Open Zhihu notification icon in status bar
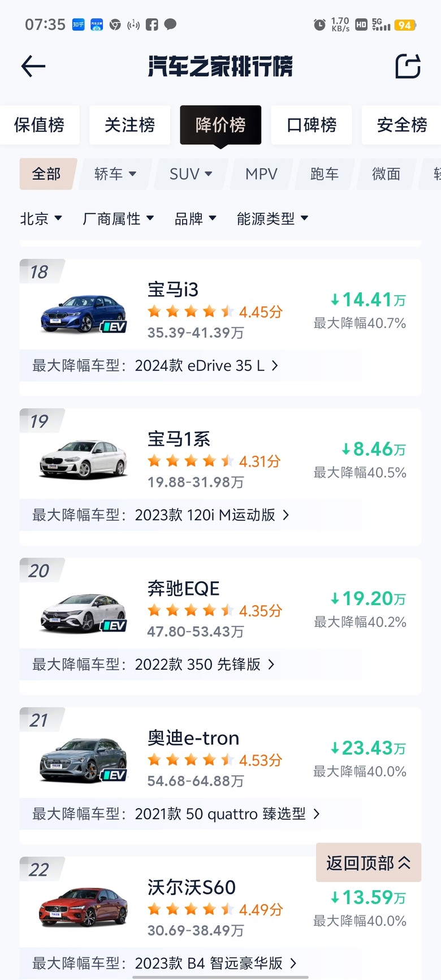 click(x=78, y=24)
